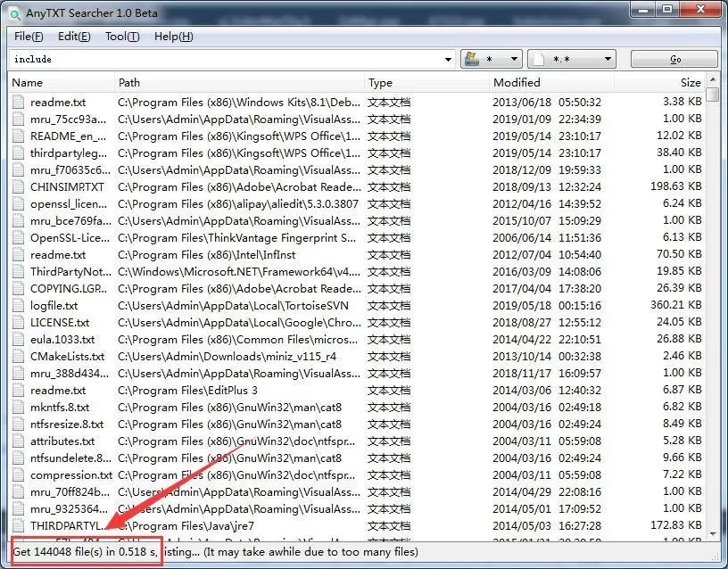Click the vertical scrollbar in the results list
This screenshot has height=569, width=728.
coord(714,268)
